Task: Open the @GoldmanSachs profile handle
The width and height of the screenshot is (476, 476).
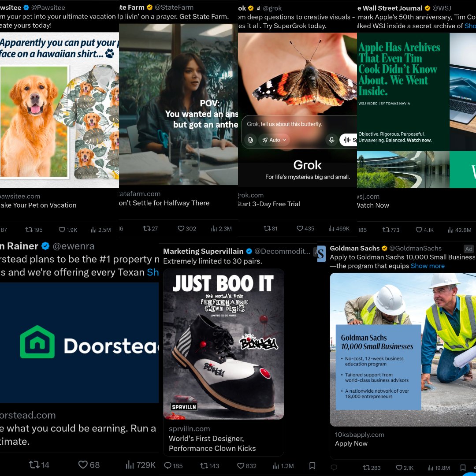Action: coord(415,248)
